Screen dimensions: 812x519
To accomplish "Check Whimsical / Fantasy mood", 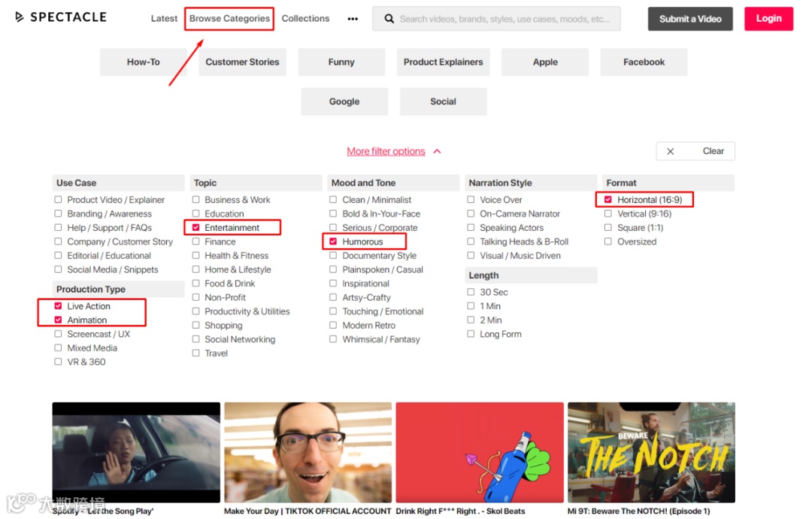I will (x=333, y=339).
